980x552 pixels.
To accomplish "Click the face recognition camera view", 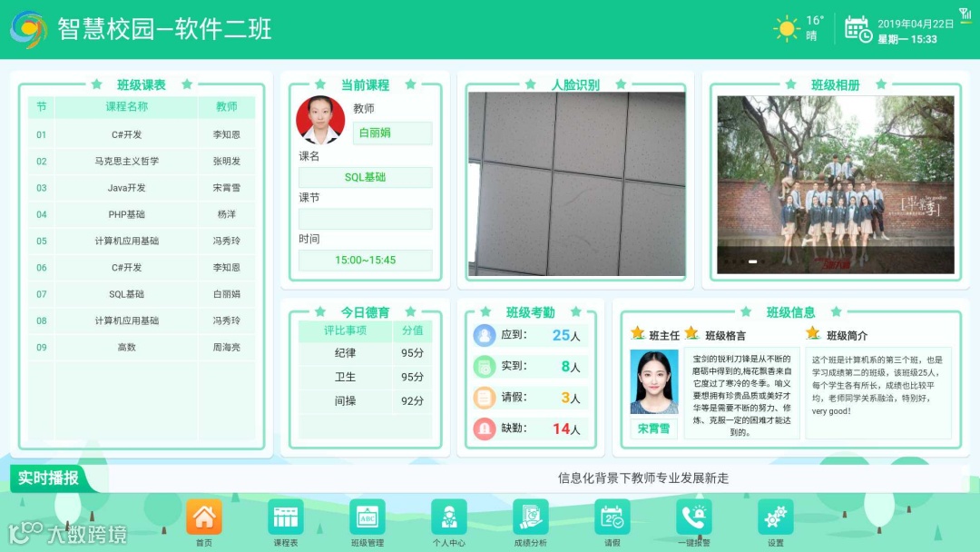I will (x=576, y=183).
